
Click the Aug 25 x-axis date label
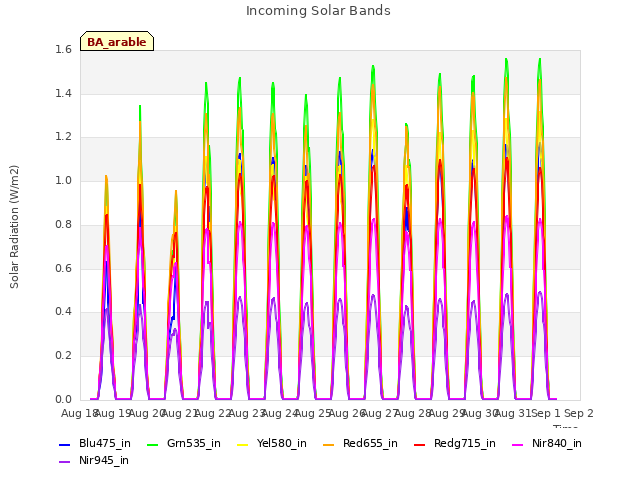pos(313,413)
